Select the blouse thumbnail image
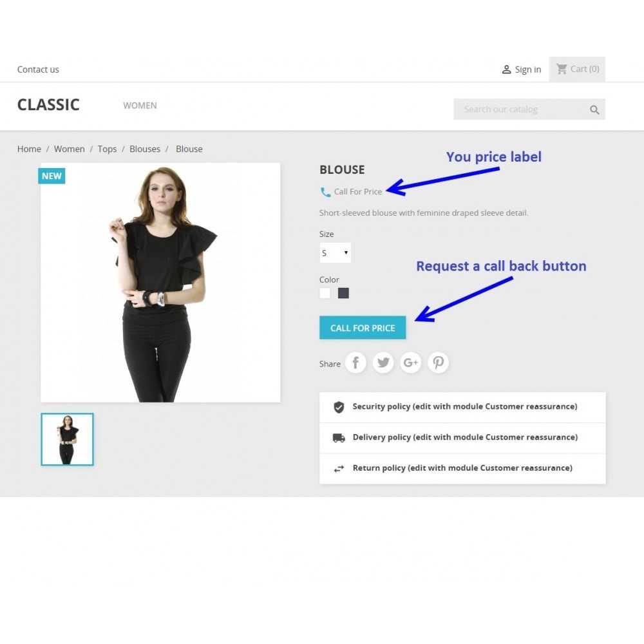The height and width of the screenshot is (644, 644). (x=68, y=439)
